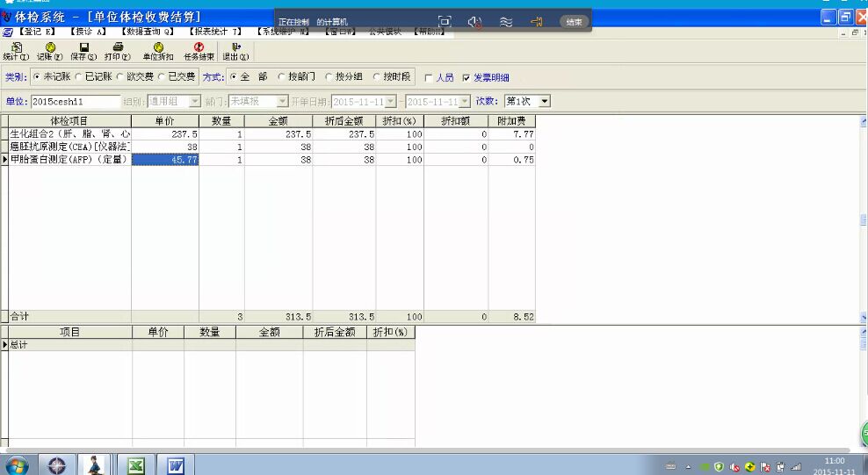Screen dimensions: 868x475
Task: Click the 折后金额 column header in top grid
Action: (344, 121)
